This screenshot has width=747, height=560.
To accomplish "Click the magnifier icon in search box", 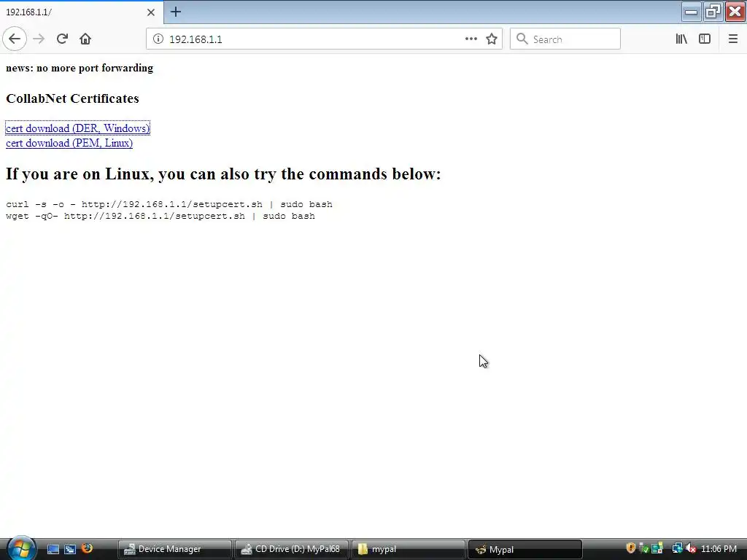I will click(x=522, y=39).
